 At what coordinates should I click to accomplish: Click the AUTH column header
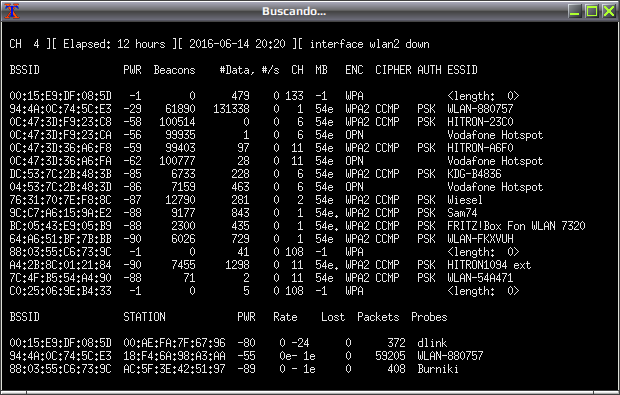coord(429,70)
